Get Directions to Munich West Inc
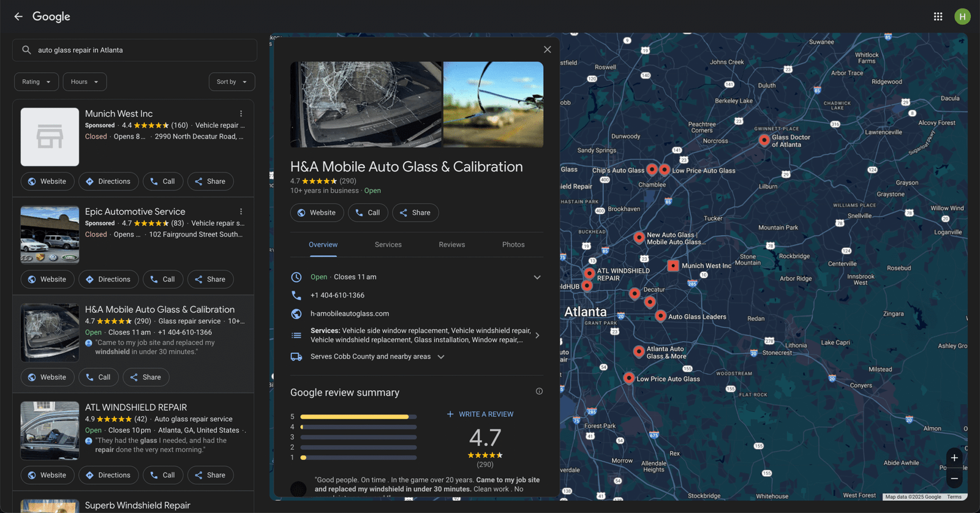Screen dimensions: 980x513 108,182
